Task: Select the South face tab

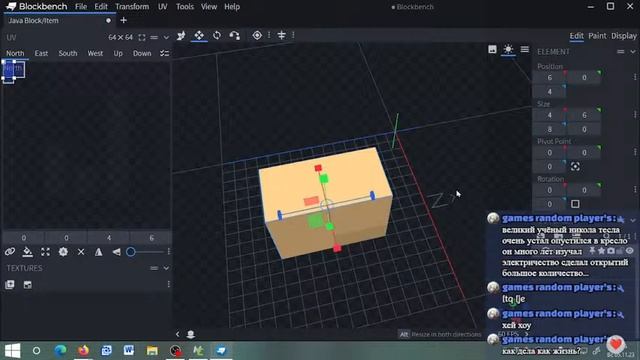Action: click(x=68, y=53)
